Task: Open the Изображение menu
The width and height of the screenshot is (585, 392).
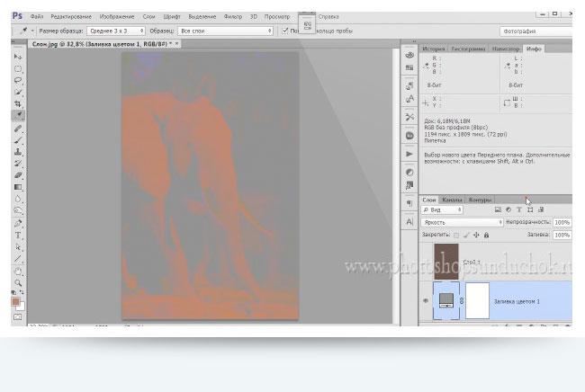Action: tap(117, 17)
